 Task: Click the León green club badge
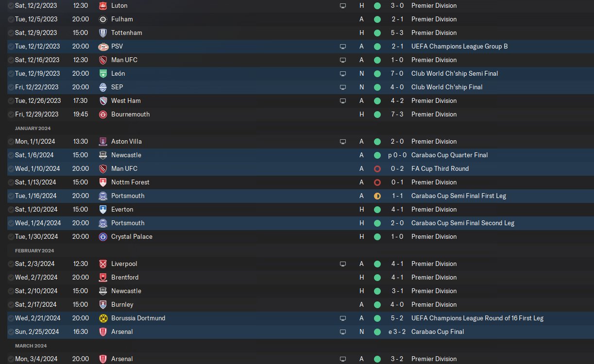click(102, 74)
